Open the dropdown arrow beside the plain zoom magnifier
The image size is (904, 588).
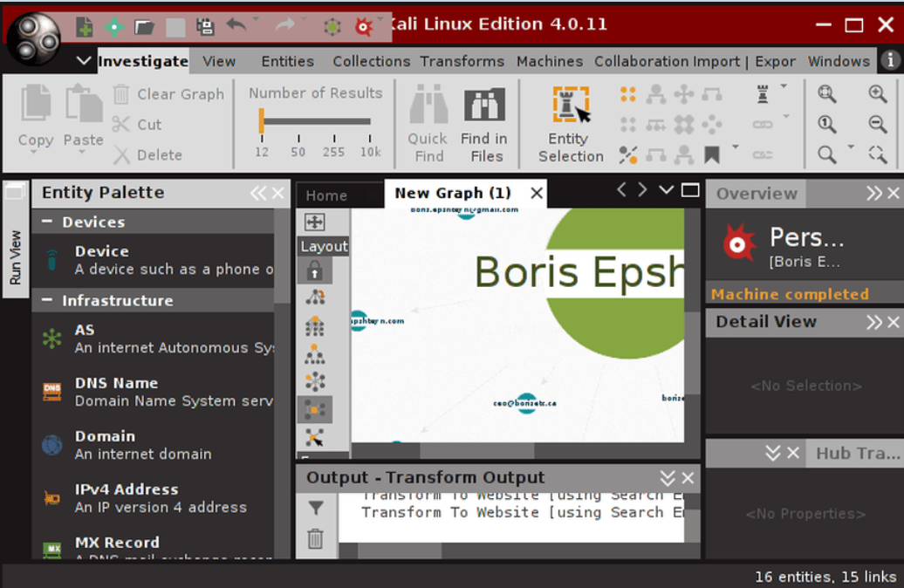tap(851, 147)
